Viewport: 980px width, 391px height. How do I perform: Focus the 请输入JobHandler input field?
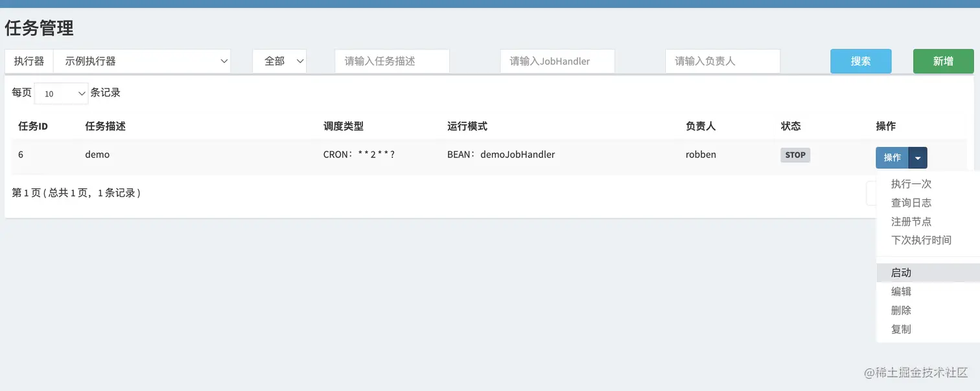point(557,61)
